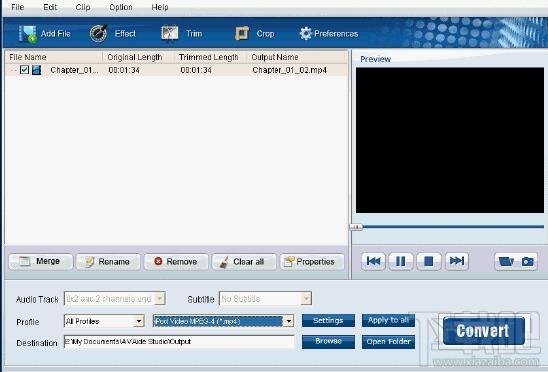Open the Option menu
Viewport: 548px width, 372px height.
(x=121, y=7)
